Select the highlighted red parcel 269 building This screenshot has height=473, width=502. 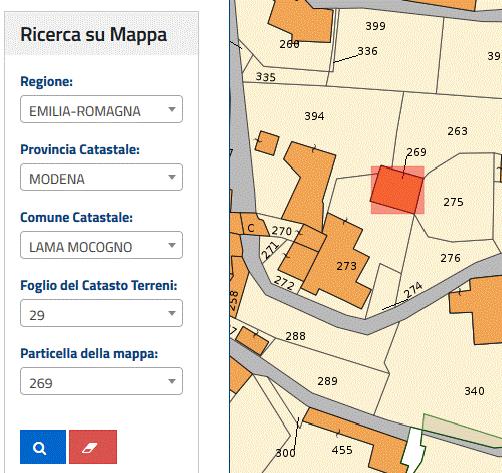[x=397, y=189]
